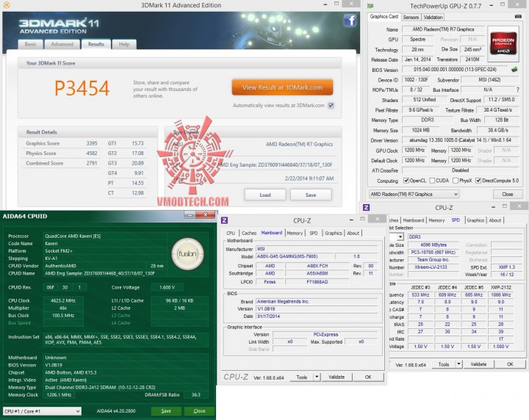Viewport: 529px width, 420px height.
Task: Open About tab in front CPU-Z window
Action: coord(353,233)
